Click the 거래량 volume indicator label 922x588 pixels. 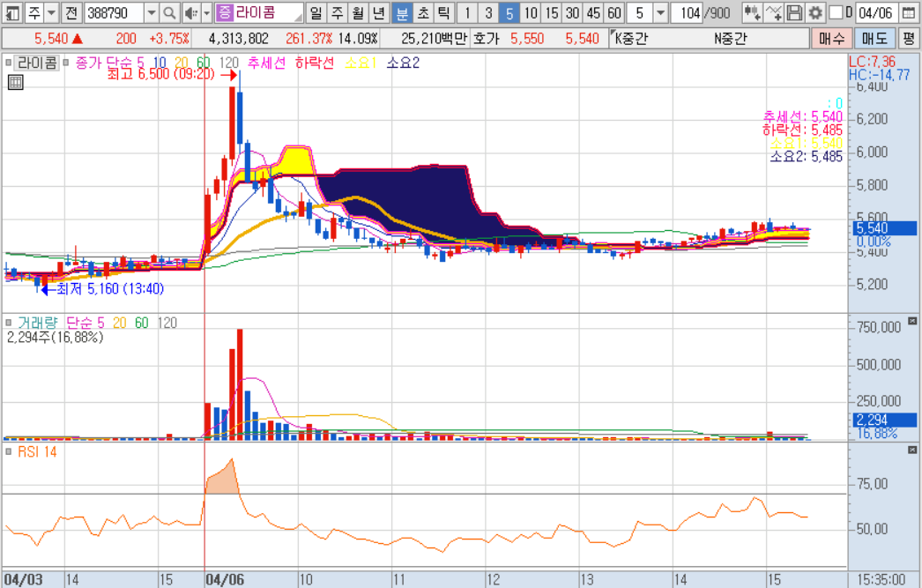(38, 323)
